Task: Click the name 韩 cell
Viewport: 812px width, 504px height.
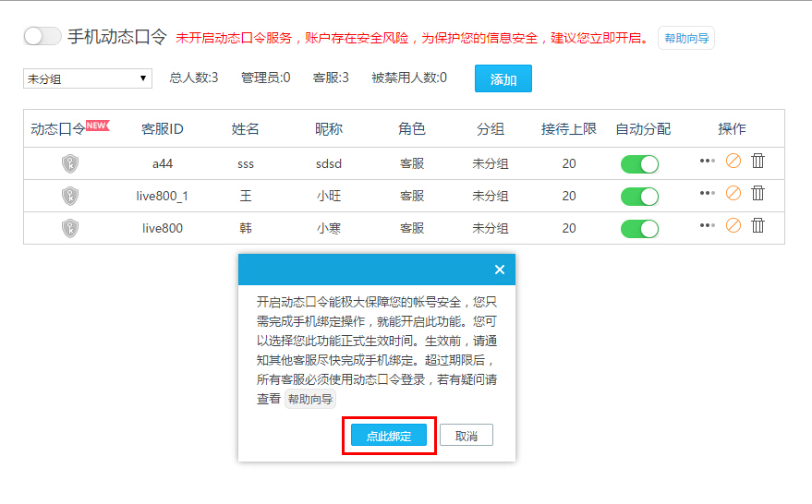Action: pyautogui.click(x=246, y=228)
